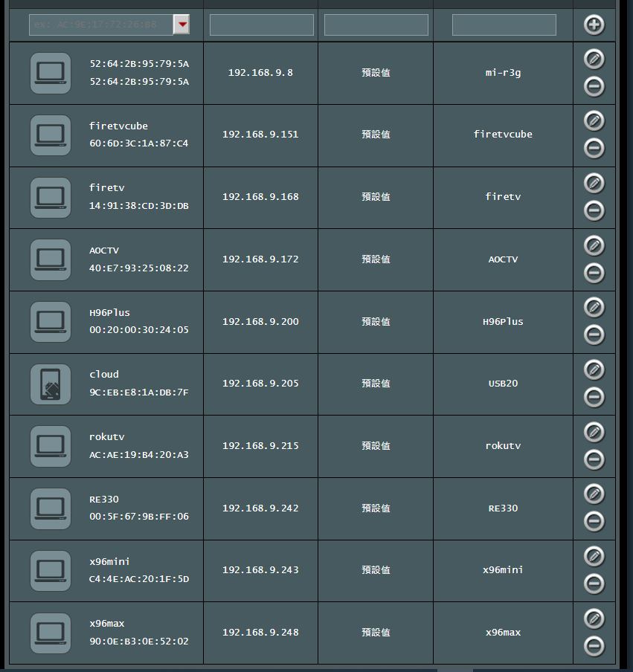This screenshot has height=672, width=633.
Task: Remove the cloud device entry
Action: [594, 397]
